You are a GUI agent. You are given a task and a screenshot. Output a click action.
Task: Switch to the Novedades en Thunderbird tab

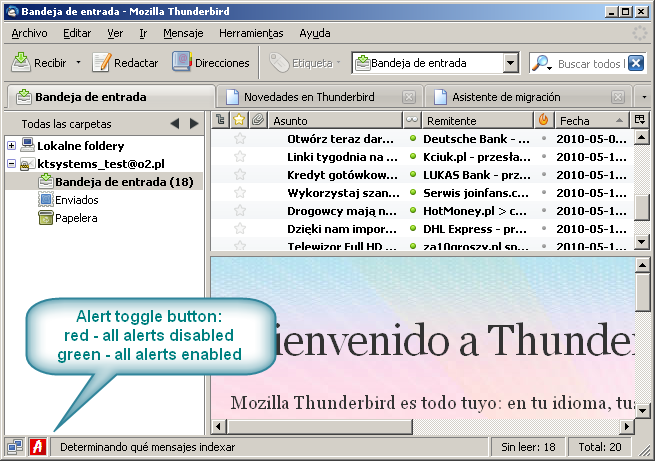click(320, 97)
